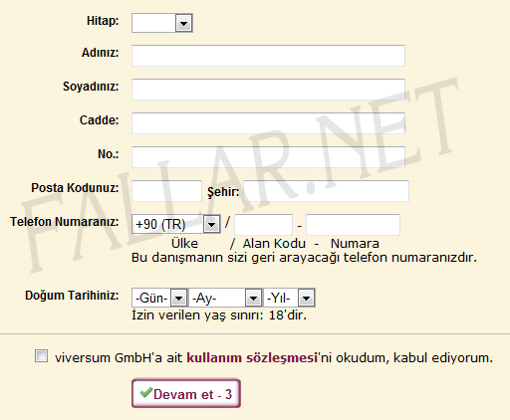
Task: Click the Hitap dropdown arrow icon
Action: [184, 23]
